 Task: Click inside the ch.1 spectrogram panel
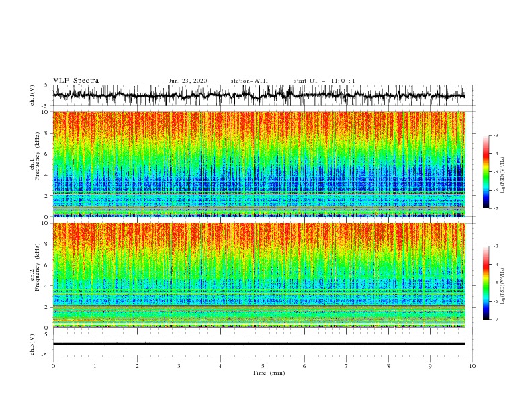(x=259, y=164)
